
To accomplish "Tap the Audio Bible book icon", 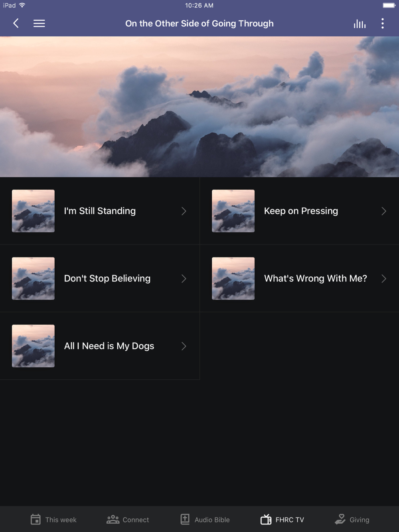I will 185,519.
